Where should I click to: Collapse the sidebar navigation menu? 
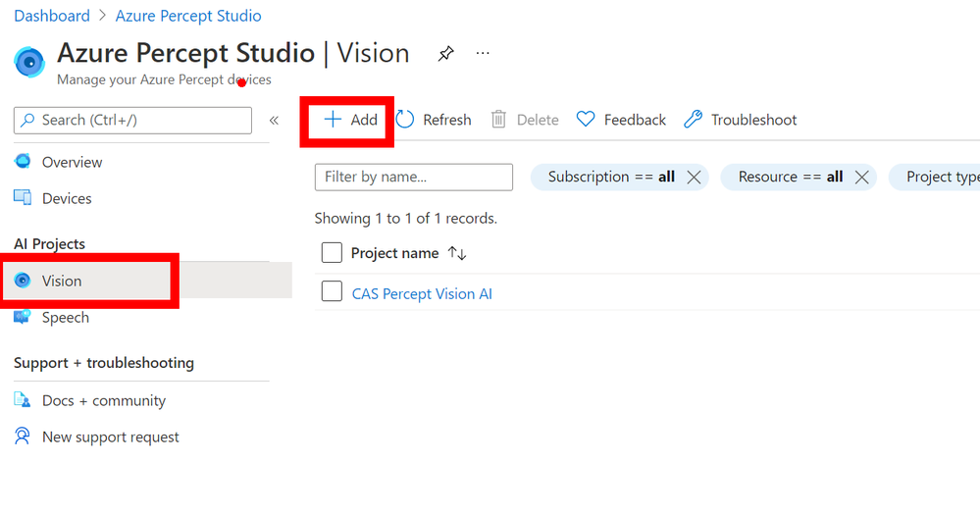pyautogui.click(x=274, y=120)
